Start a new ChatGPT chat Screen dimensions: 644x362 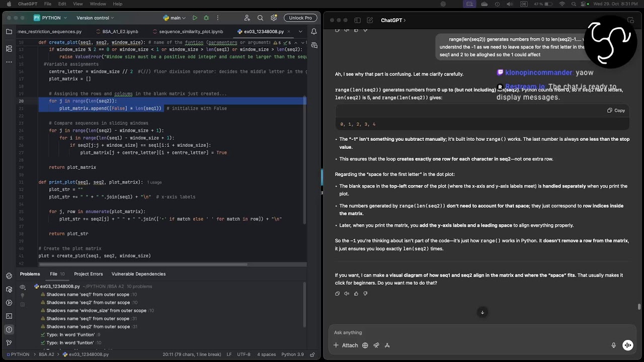click(370, 21)
